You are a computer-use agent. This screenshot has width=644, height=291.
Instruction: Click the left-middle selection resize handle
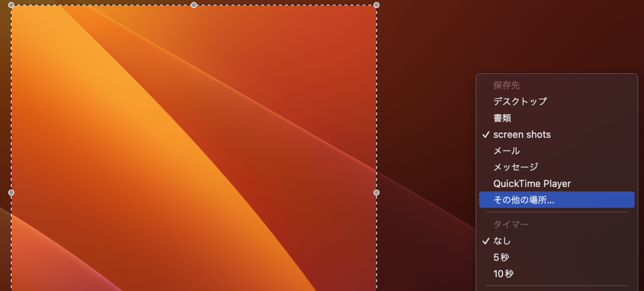11,193
